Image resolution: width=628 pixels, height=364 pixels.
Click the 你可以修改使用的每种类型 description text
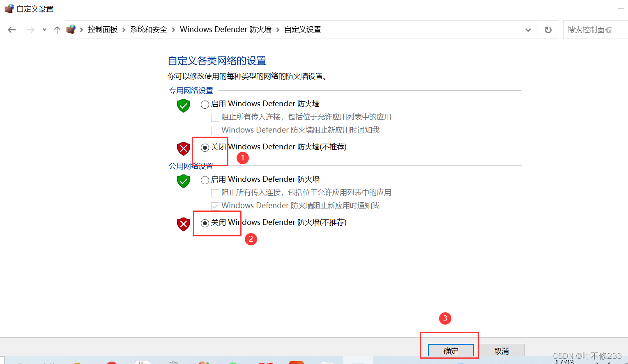coord(247,76)
